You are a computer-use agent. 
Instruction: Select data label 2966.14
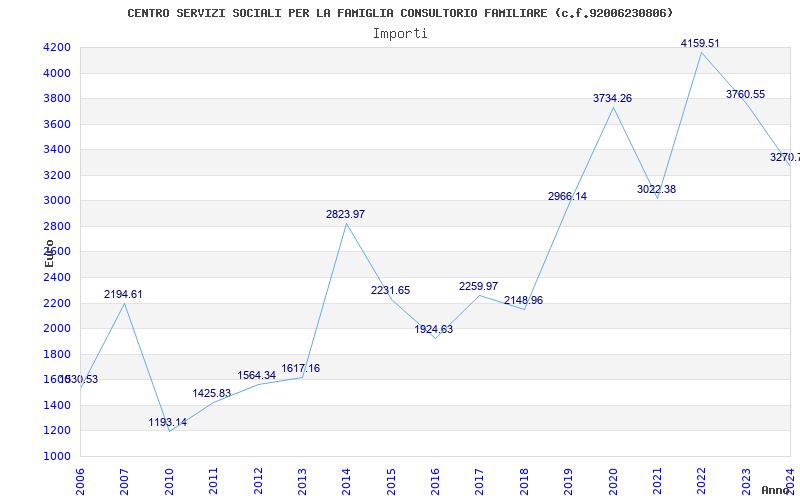pyautogui.click(x=567, y=196)
